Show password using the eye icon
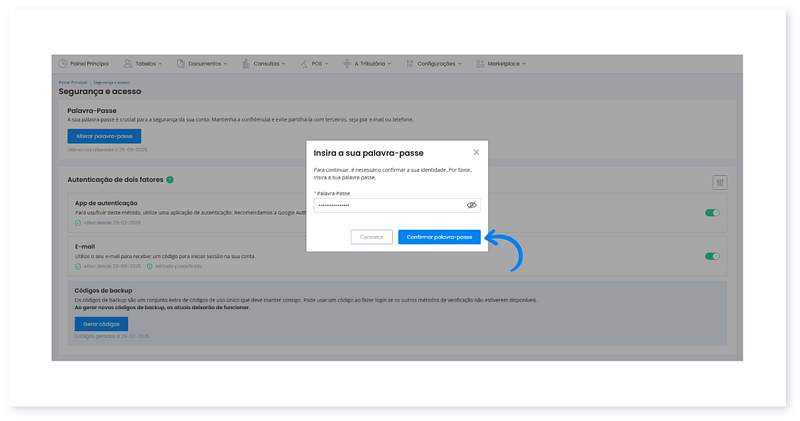800x421 pixels. pyautogui.click(x=472, y=205)
